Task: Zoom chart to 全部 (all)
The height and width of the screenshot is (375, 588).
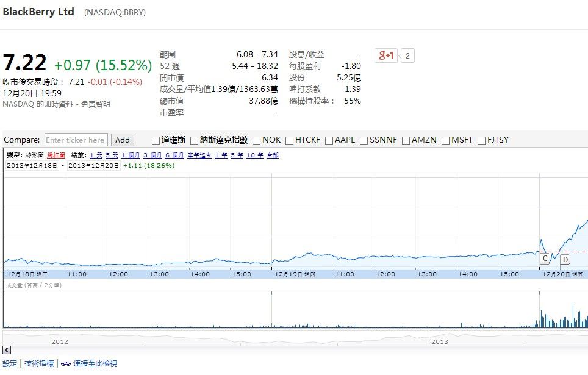Action: [x=273, y=155]
